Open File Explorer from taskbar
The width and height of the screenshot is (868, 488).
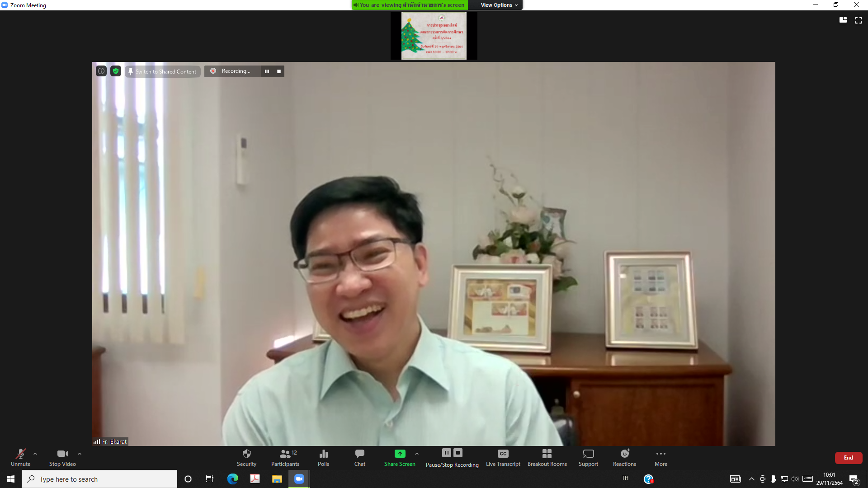pyautogui.click(x=277, y=479)
